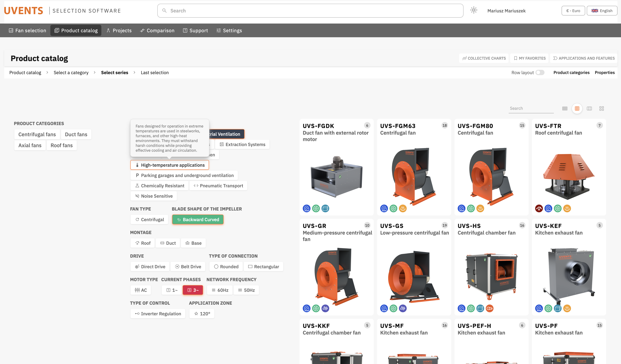Click the catalog Search field above product cards

point(531,108)
